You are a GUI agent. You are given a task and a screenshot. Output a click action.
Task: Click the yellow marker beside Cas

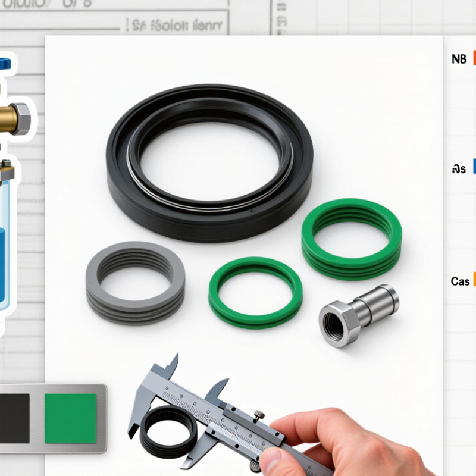click(474, 279)
